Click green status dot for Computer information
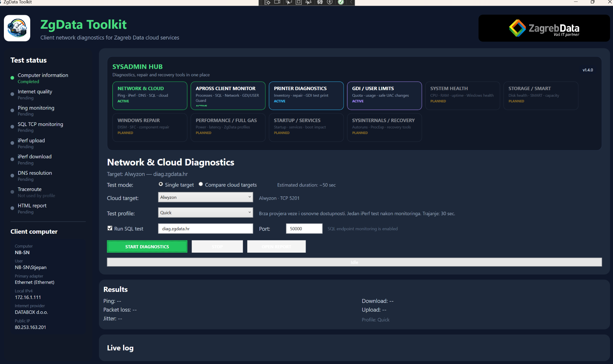This screenshot has height=364, width=613. pyautogui.click(x=12, y=78)
